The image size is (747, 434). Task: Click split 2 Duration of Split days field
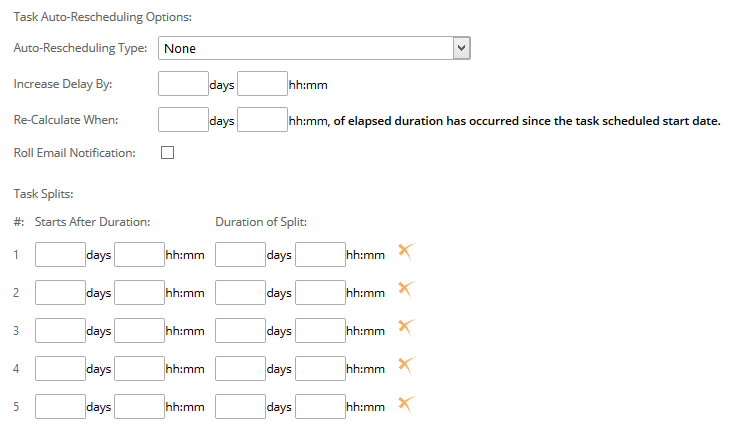click(x=241, y=293)
